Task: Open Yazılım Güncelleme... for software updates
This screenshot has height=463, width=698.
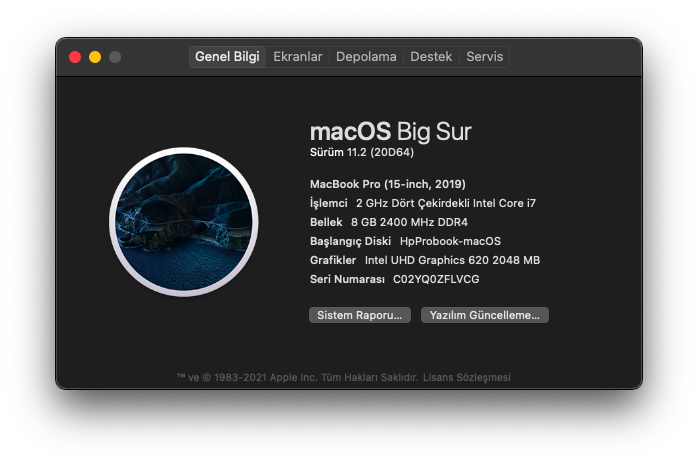Action: pyautogui.click(x=485, y=315)
